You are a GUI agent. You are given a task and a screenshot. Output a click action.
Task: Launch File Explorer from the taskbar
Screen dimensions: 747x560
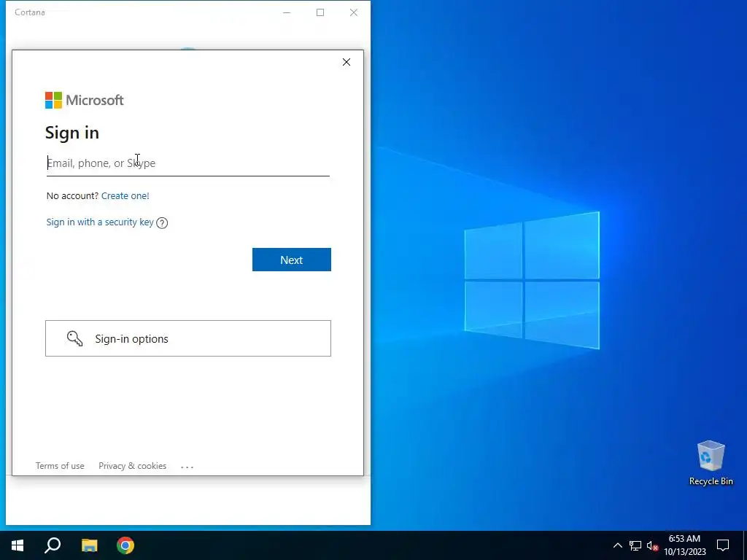(x=89, y=545)
